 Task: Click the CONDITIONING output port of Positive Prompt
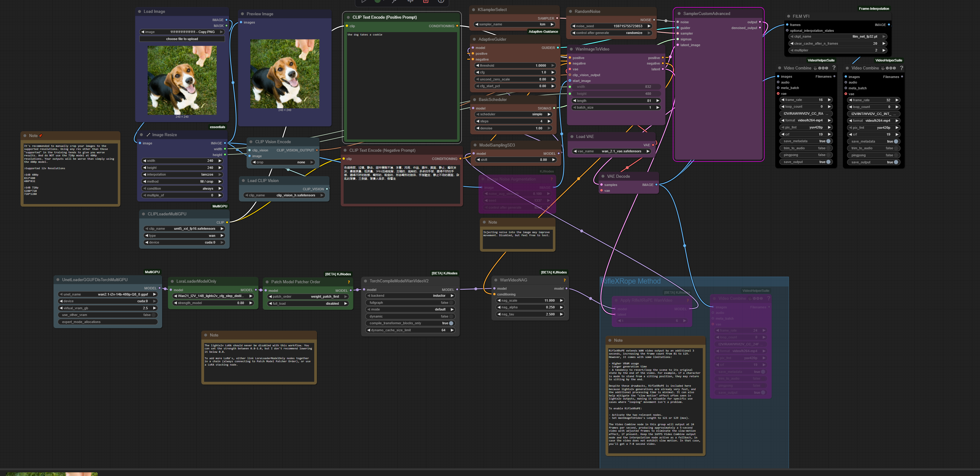click(457, 26)
